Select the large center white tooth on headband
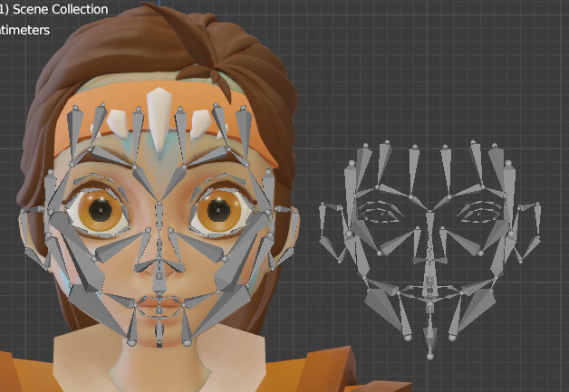 [x=159, y=120]
